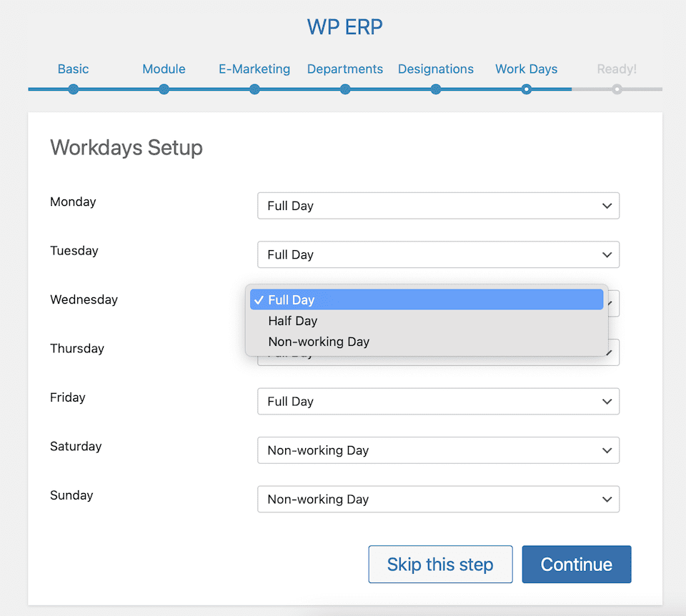This screenshot has width=686, height=616.
Task: Pick the checked Full Day option
Action: point(427,300)
